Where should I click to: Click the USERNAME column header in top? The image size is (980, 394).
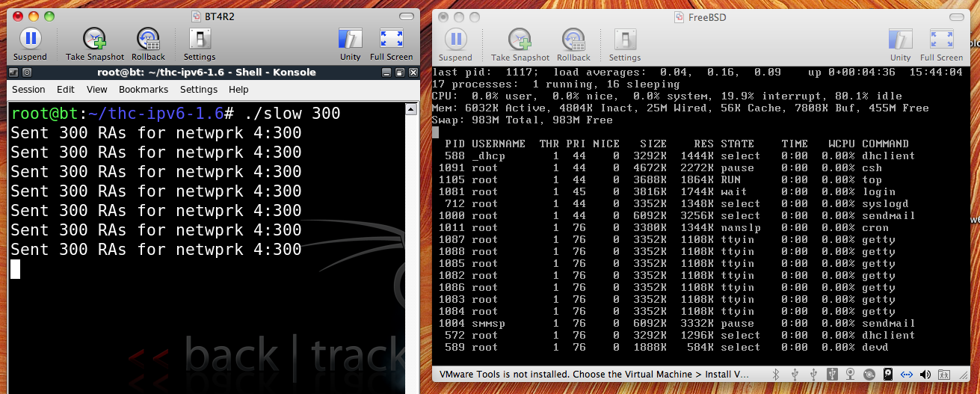499,144
